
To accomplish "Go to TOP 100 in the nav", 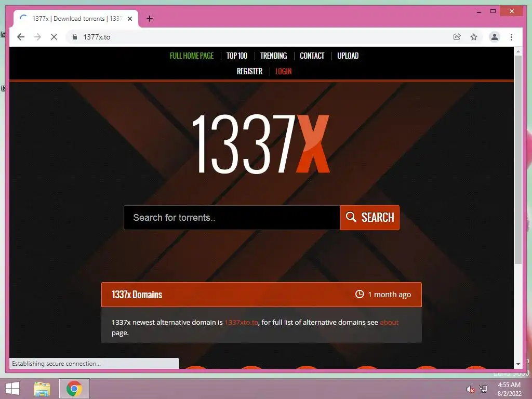I will coord(237,56).
